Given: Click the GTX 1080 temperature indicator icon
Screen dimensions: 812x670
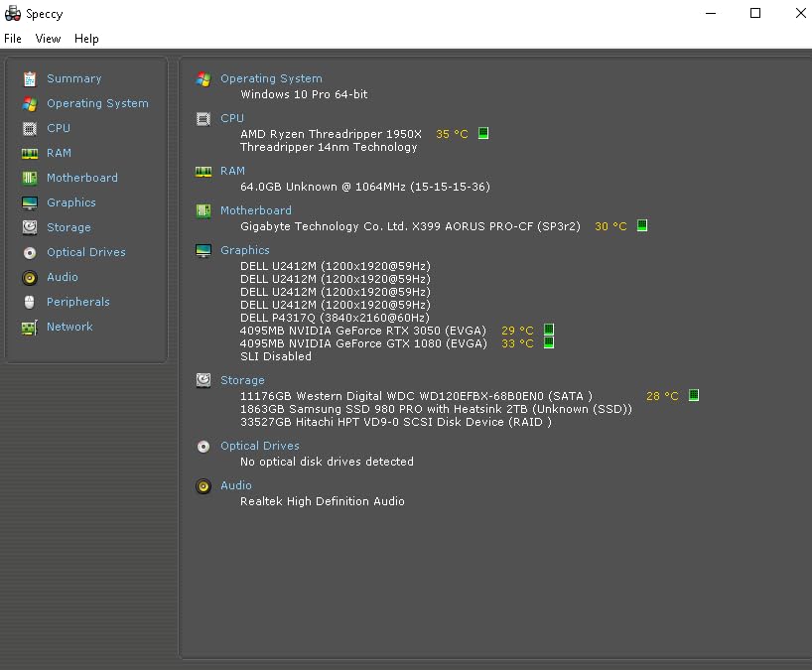Looking at the screenshot, I should (549, 342).
